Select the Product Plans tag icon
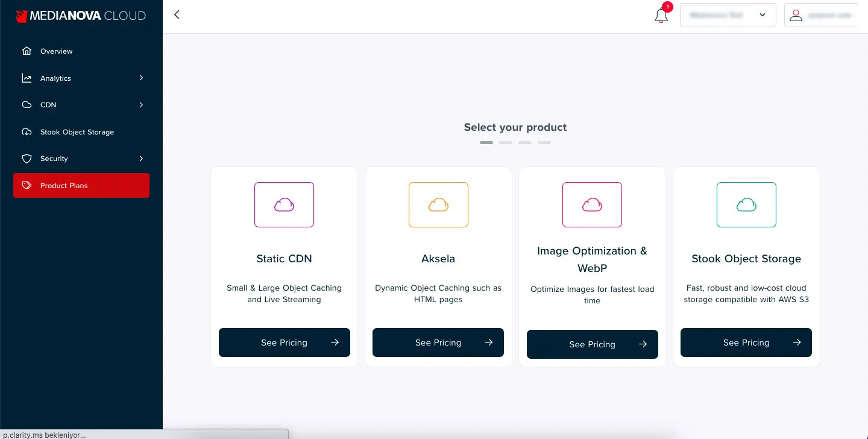 click(x=27, y=185)
